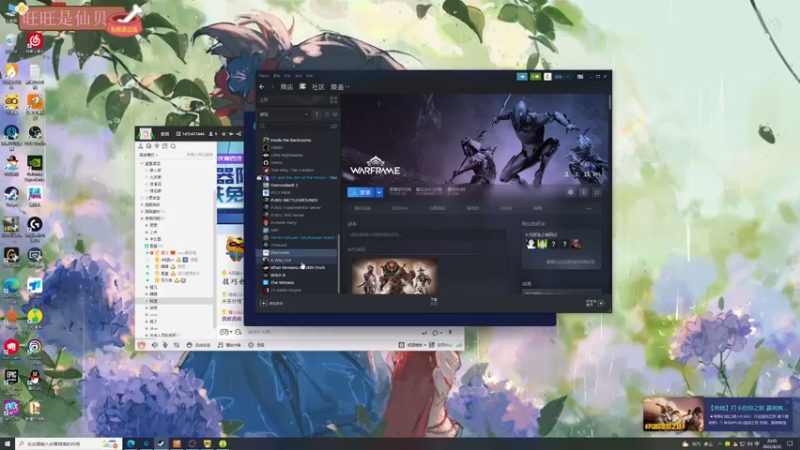Click the share icon in chat window header
Viewport: 800px width, 450px height.
pyautogui.click(x=239, y=134)
